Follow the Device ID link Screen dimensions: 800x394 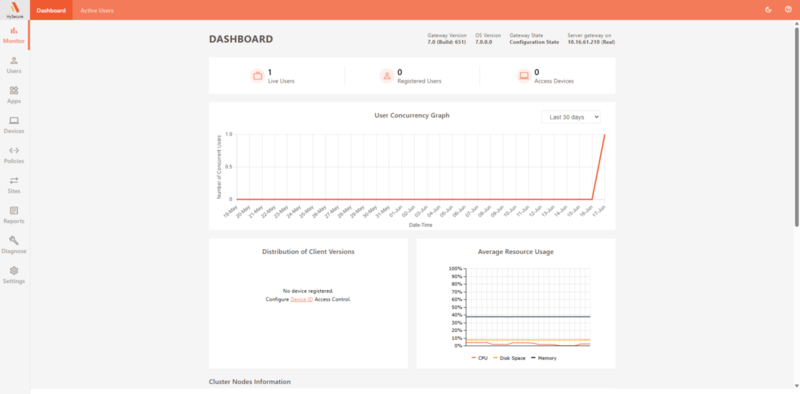[302, 300]
